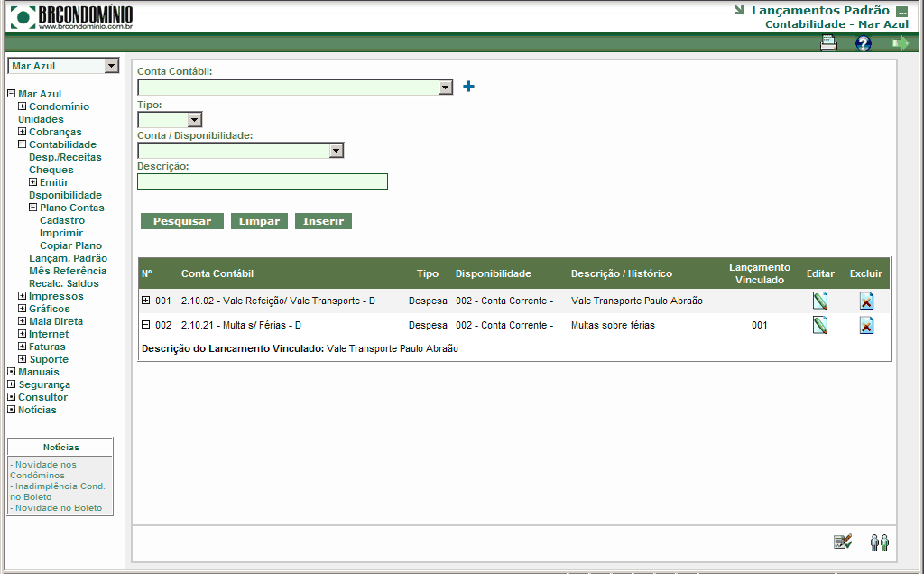This screenshot has width=924, height=574.
Task: Click the text 2.10.02 - Vale Refeição/ Vale Transporte - D
Action: pos(278,301)
